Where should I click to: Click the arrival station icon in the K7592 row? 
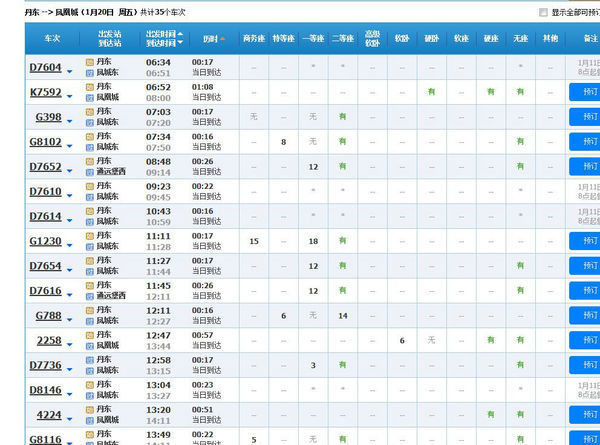[89, 98]
